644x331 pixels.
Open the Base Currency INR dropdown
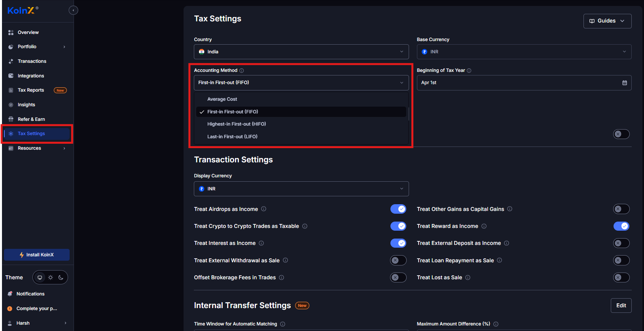pos(524,52)
